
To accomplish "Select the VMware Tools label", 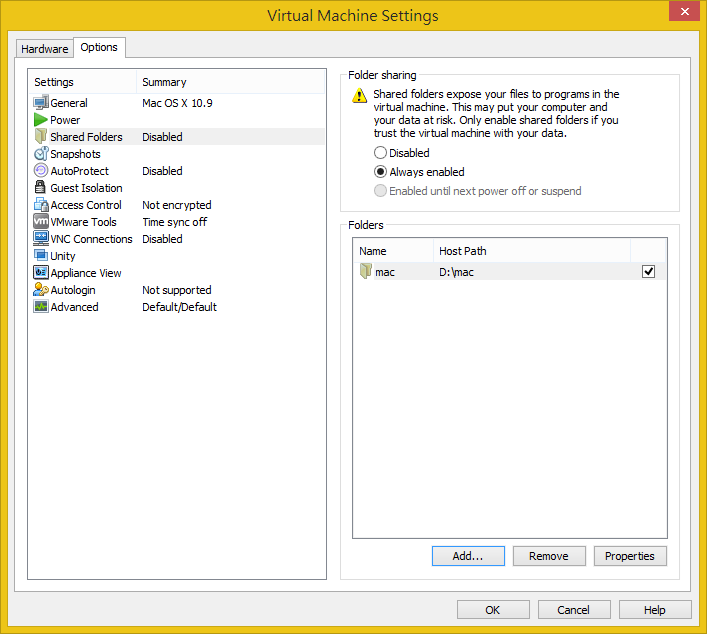I will (x=83, y=222).
